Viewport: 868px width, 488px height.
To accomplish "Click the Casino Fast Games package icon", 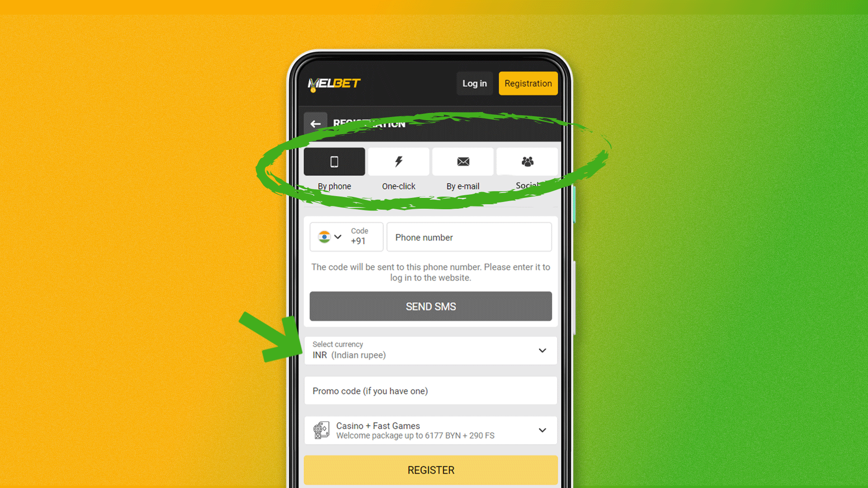I will point(320,430).
